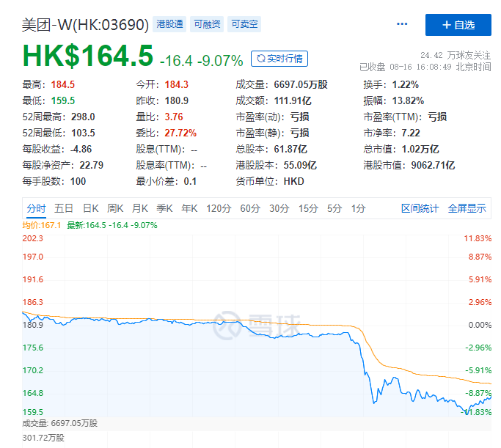Switch to the 5分 chart tab

(334, 208)
